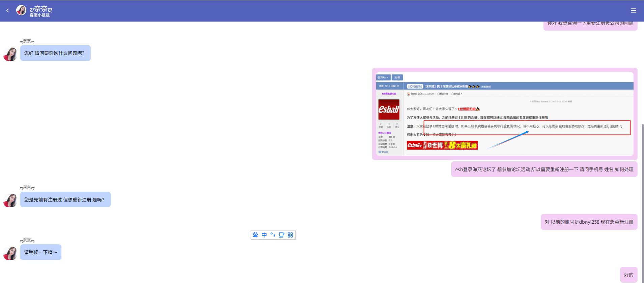
Task: Select the message starting esb登录海燕论坛了
Action: [x=544, y=169]
